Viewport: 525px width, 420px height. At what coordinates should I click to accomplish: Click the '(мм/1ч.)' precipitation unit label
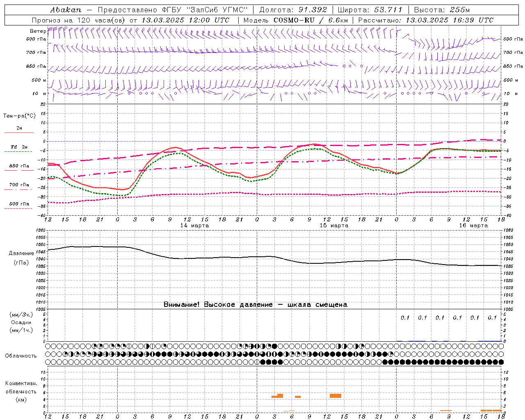21,330
